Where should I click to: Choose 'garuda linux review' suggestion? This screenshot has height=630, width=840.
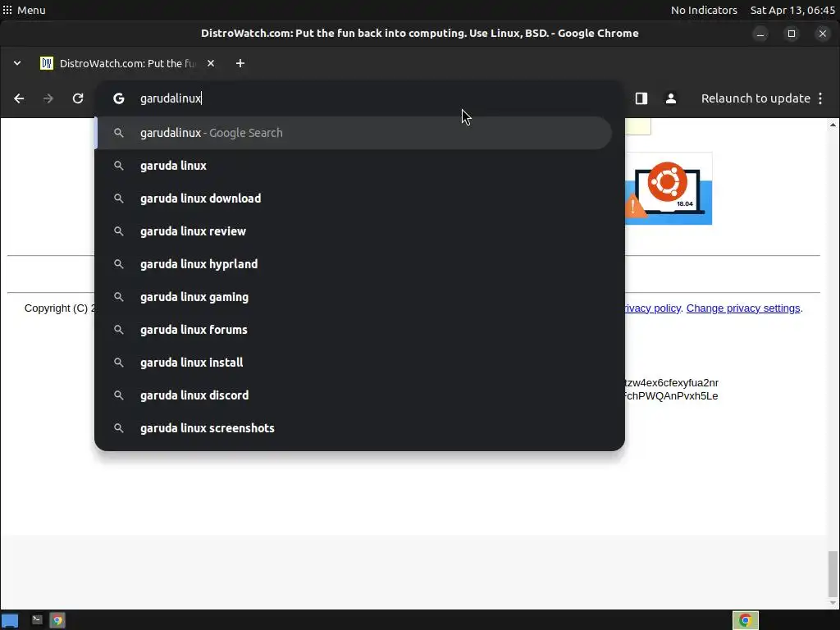pyautogui.click(x=354, y=231)
